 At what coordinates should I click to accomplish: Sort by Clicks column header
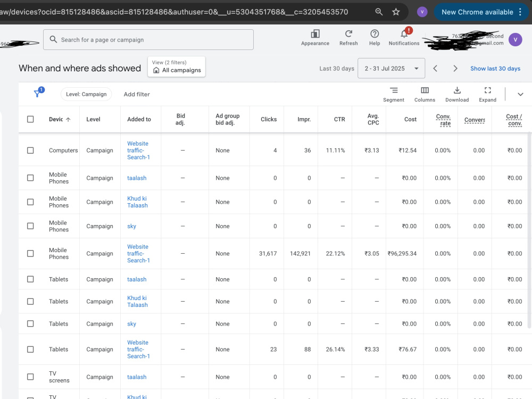click(x=268, y=119)
